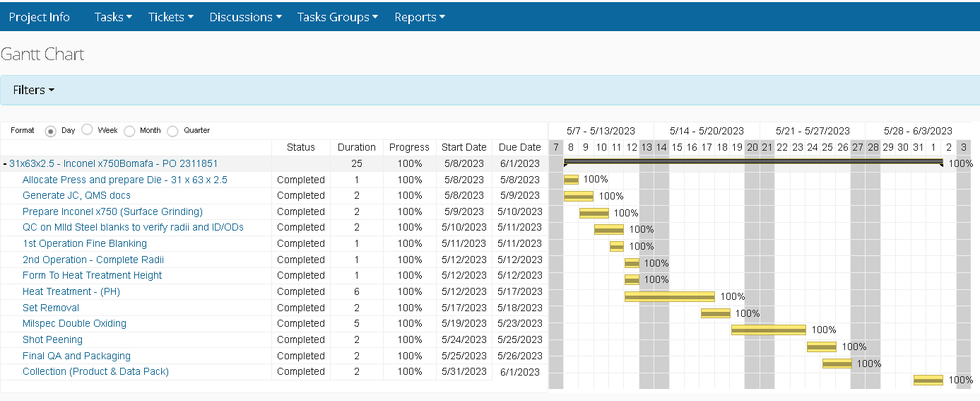980x401 pixels.
Task: Collapse the 31x63x2.5 Inconel project row
Action: pyautogui.click(x=5, y=164)
